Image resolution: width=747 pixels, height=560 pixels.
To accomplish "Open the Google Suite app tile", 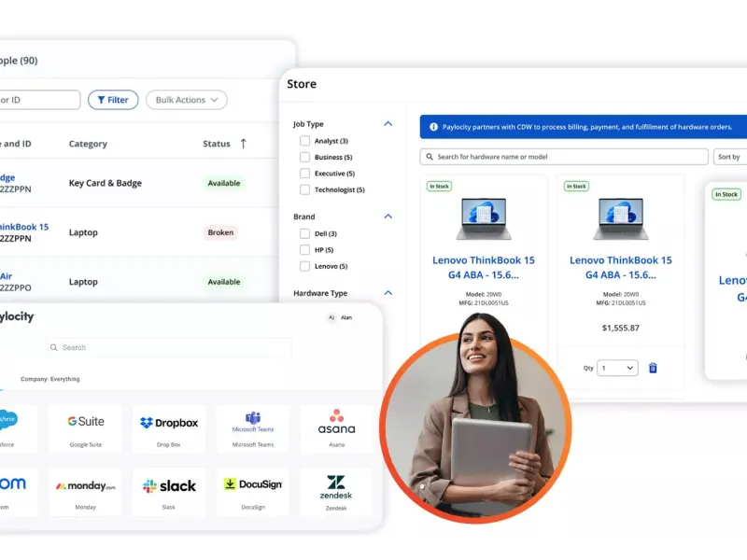I will pyautogui.click(x=86, y=428).
